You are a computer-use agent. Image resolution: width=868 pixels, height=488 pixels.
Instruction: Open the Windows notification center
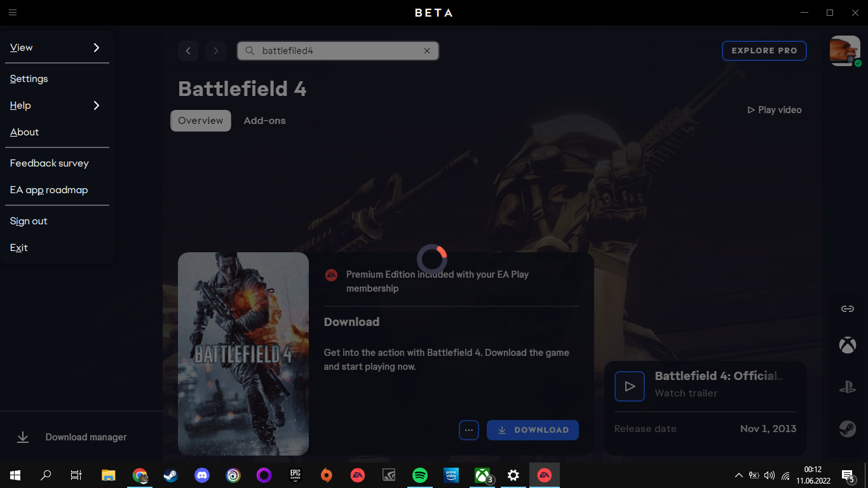pyautogui.click(x=848, y=475)
